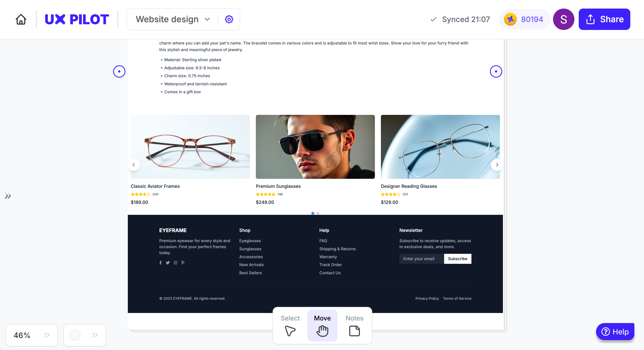Click the Twitter icon in footer
The width and height of the screenshot is (644, 350).
(x=168, y=262)
